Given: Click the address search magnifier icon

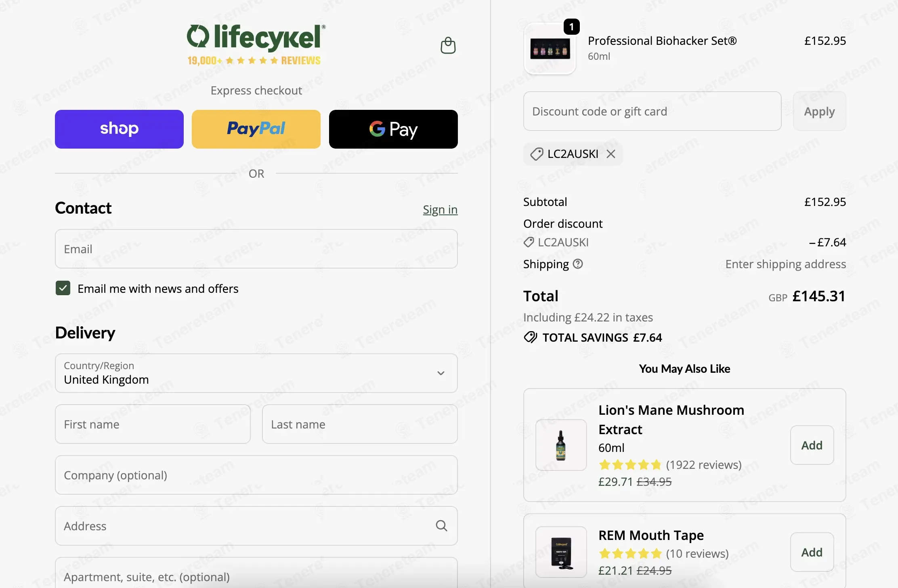Looking at the screenshot, I should (441, 525).
